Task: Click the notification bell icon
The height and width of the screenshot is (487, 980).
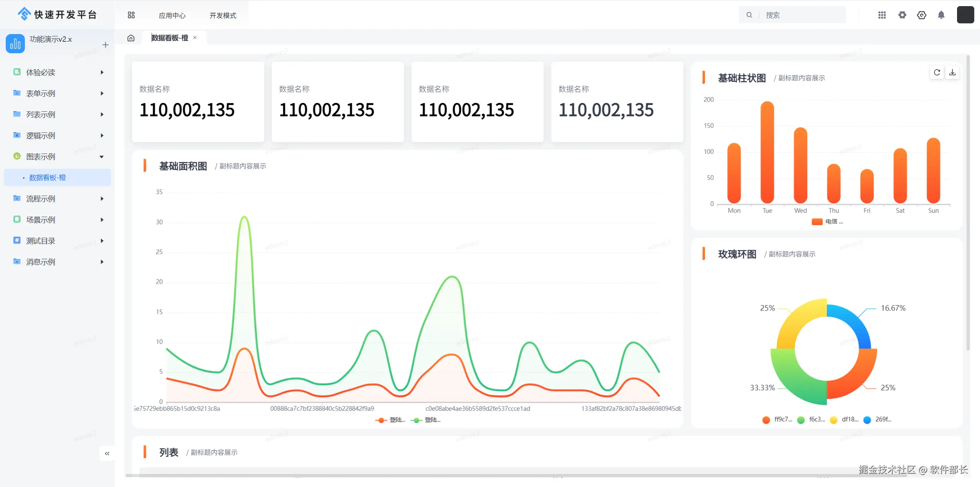Action: click(x=941, y=15)
